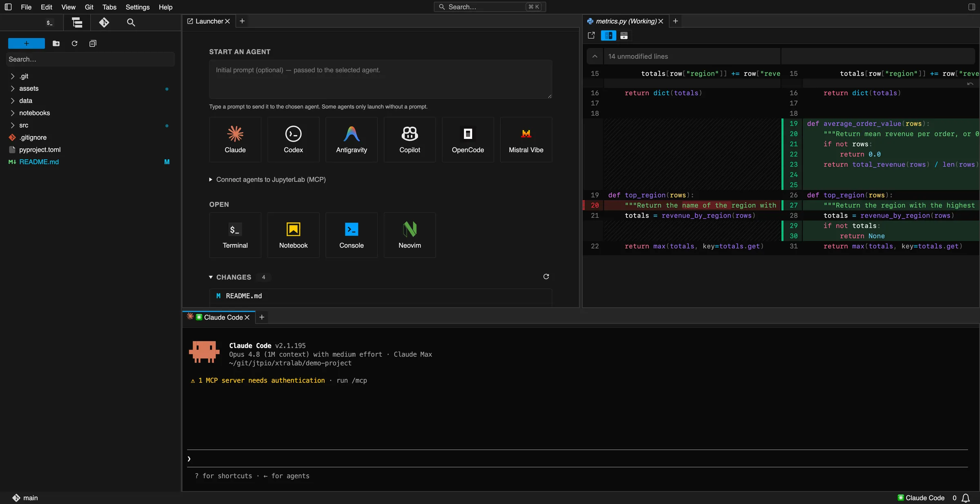
Task: Expand the src folder
Action: tap(13, 125)
